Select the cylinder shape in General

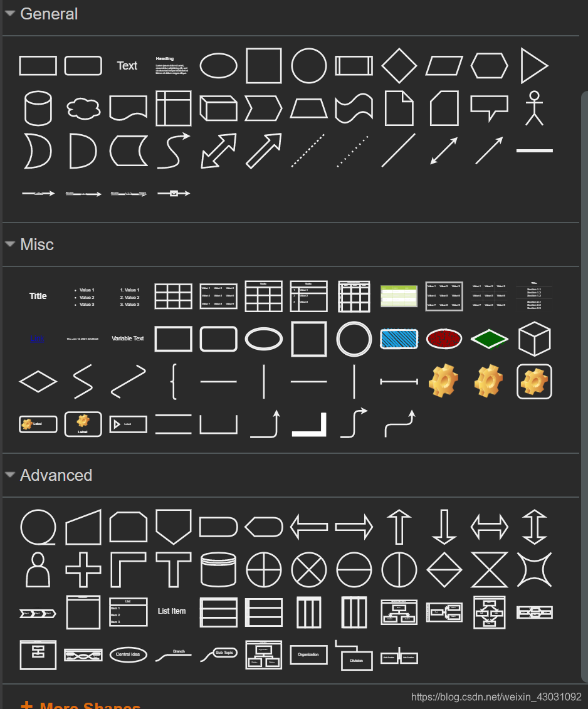click(x=38, y=108)
